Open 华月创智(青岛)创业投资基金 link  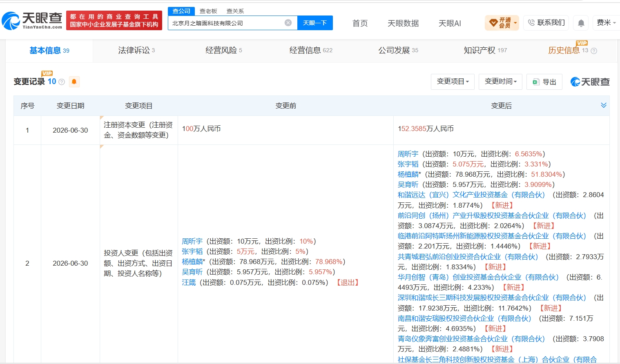[x=478, y=277]
